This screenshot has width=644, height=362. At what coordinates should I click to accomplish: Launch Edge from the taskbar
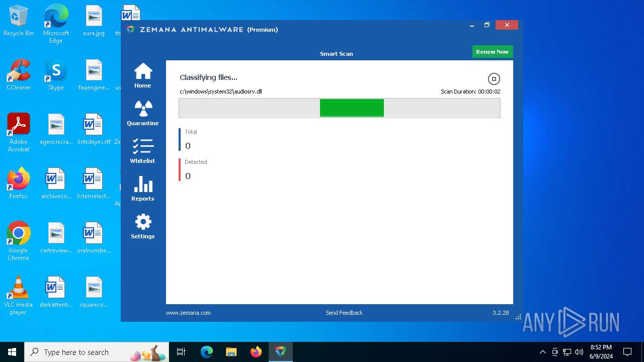click(207, 352)
